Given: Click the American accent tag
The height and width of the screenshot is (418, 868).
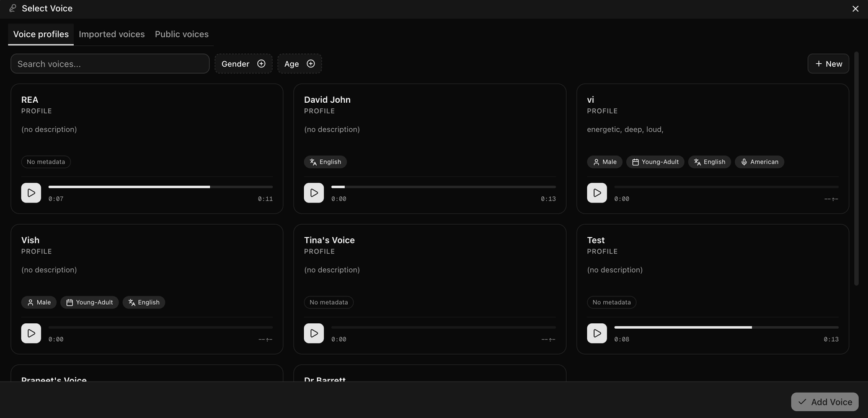Looking at the screenshot, I should click(759, 162).
